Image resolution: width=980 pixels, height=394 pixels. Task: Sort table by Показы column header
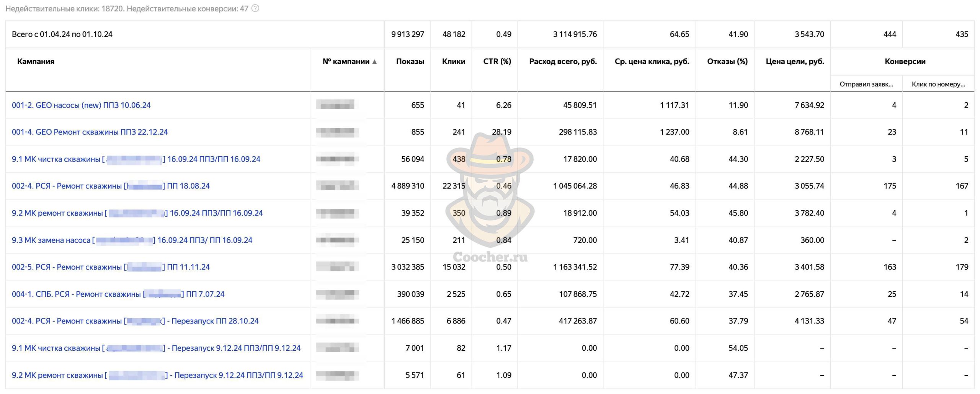click(x=410, y=62)
